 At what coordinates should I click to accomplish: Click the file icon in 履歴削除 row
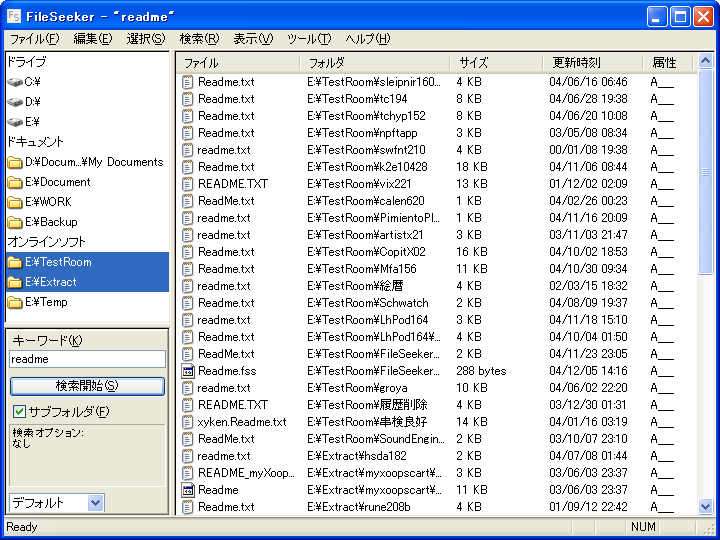coord(187,405)
